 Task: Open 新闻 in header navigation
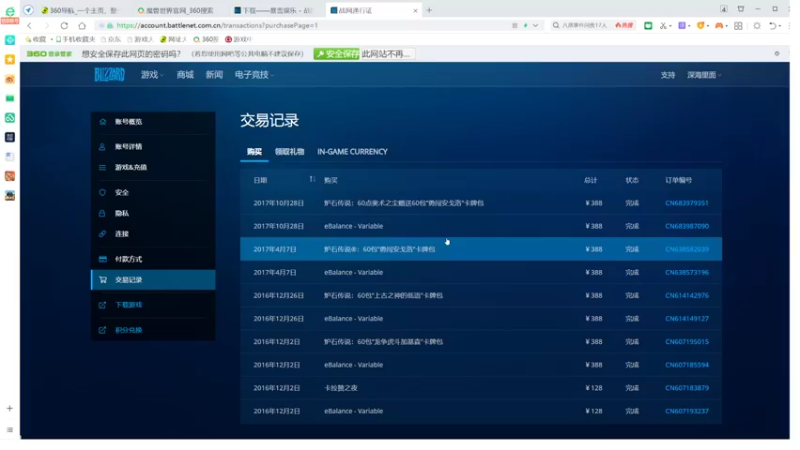(214, 75)
